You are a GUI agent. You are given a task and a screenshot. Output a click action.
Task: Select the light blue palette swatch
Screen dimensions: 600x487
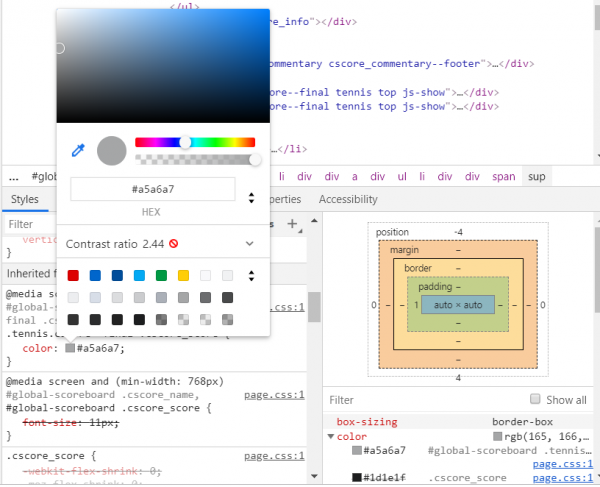coord(139,275)
